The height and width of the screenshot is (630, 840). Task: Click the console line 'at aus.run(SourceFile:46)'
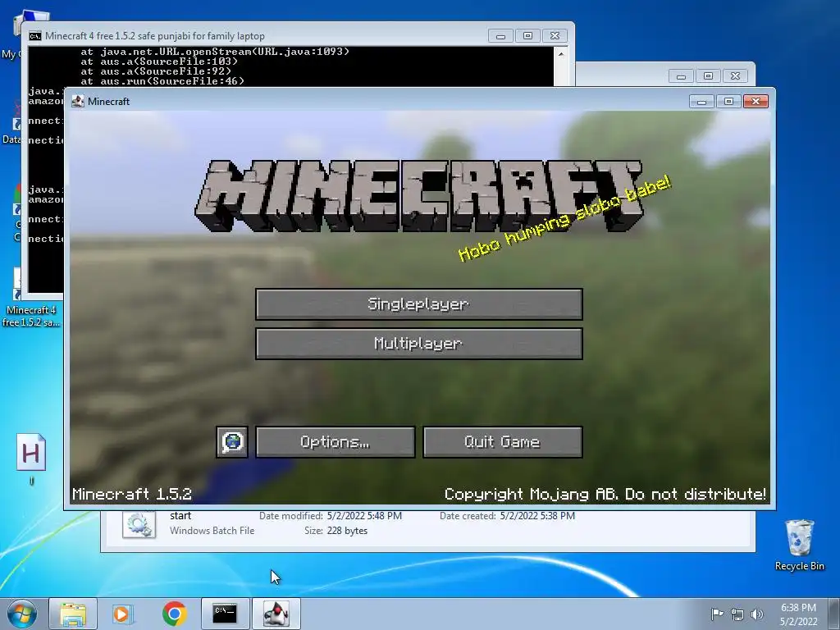coord(162,81)
